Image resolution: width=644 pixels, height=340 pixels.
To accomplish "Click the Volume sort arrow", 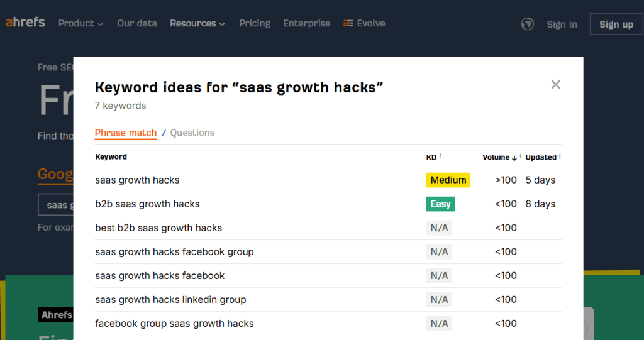I will [x=514, y=158].
